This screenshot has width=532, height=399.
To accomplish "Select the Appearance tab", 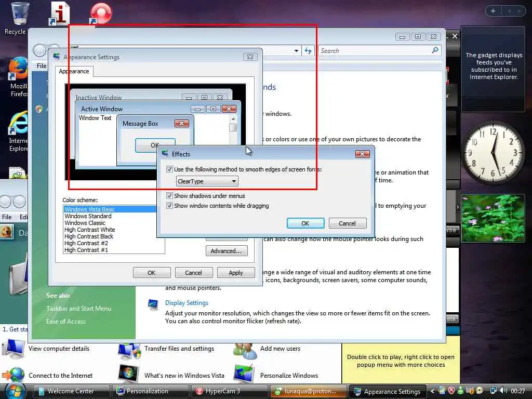I will tap(74, 71).
